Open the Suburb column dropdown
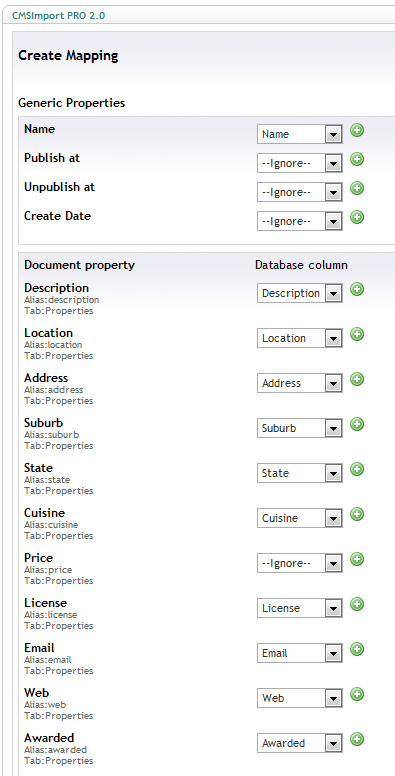Image resolution: width=395 pixels, height=776 pixels. pyautogui.click(x=299, y=428)
